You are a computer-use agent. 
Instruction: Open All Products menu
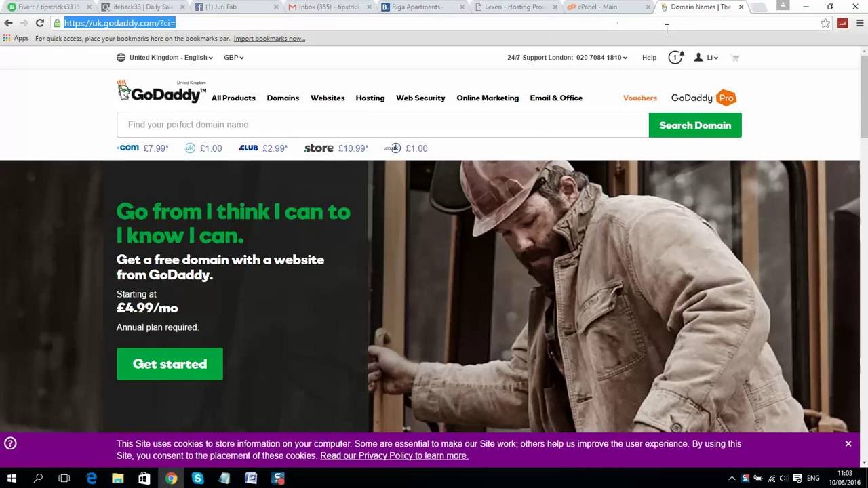click(x=233, y=98)
